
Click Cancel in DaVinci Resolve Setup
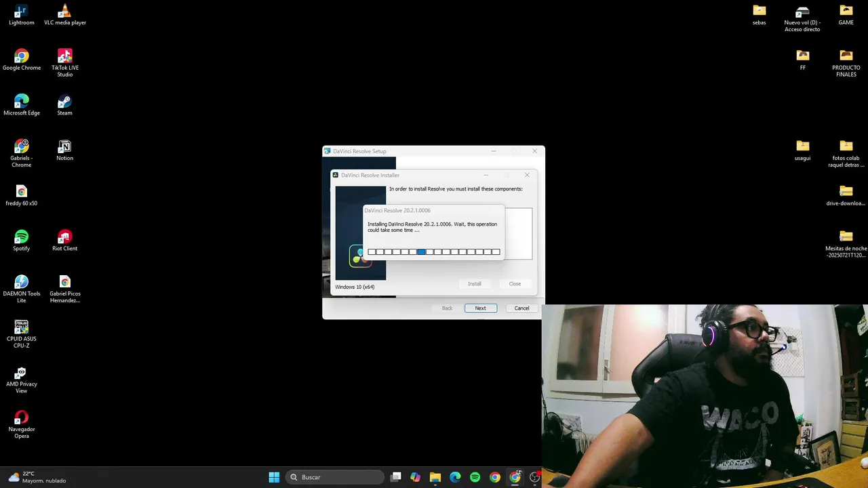pos(521,308)
